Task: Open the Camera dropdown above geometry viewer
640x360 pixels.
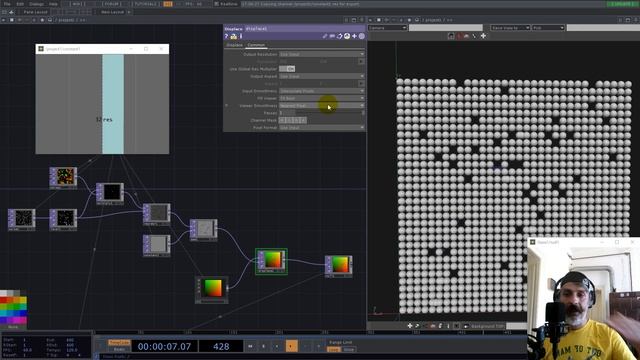Action: pyautogui.click(x=387, y=28)
